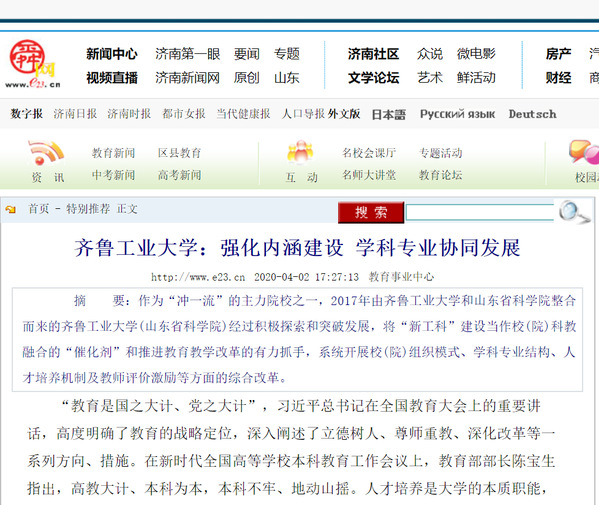Go to 首页 in breadcrumb
Image resolution: width=599 pixels, height=505 pixels.
pyautogui.click(x=39, y=209)
